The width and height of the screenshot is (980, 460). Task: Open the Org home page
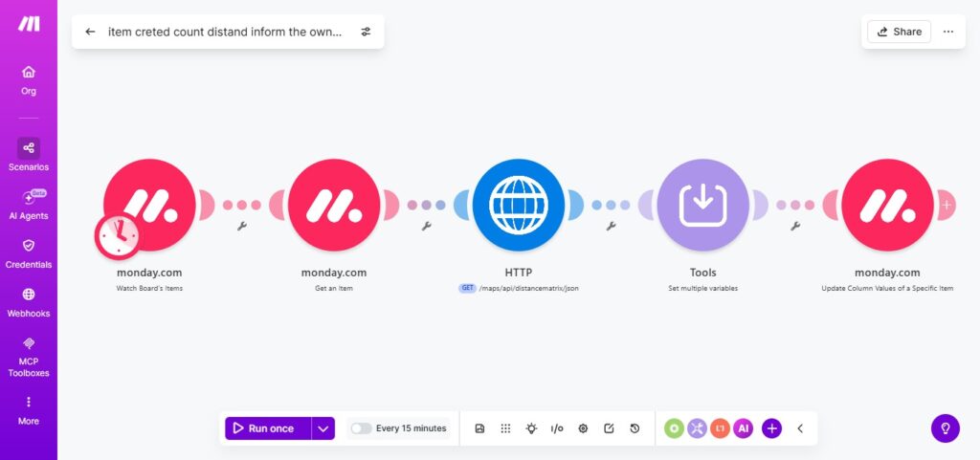pos(29,80)
